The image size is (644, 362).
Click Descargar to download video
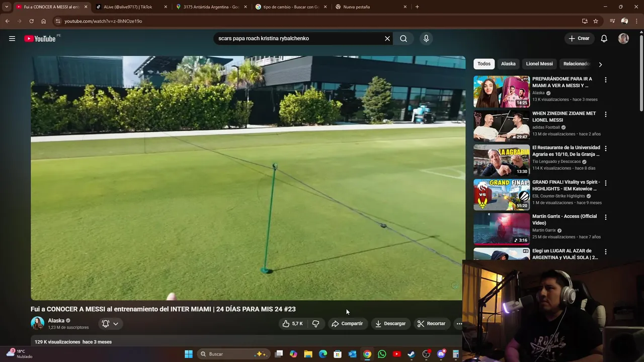[390, 324]
